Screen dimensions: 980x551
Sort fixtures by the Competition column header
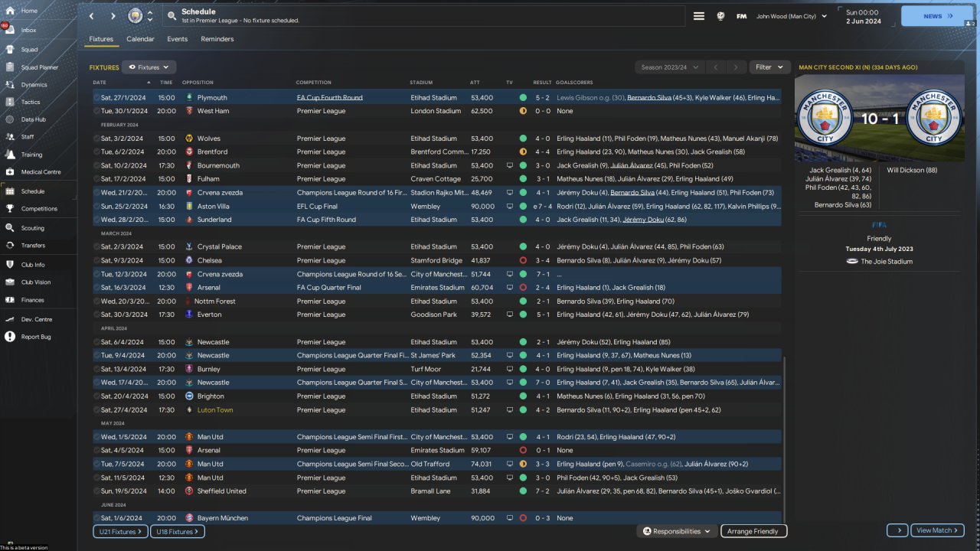[x=314, y=83]
